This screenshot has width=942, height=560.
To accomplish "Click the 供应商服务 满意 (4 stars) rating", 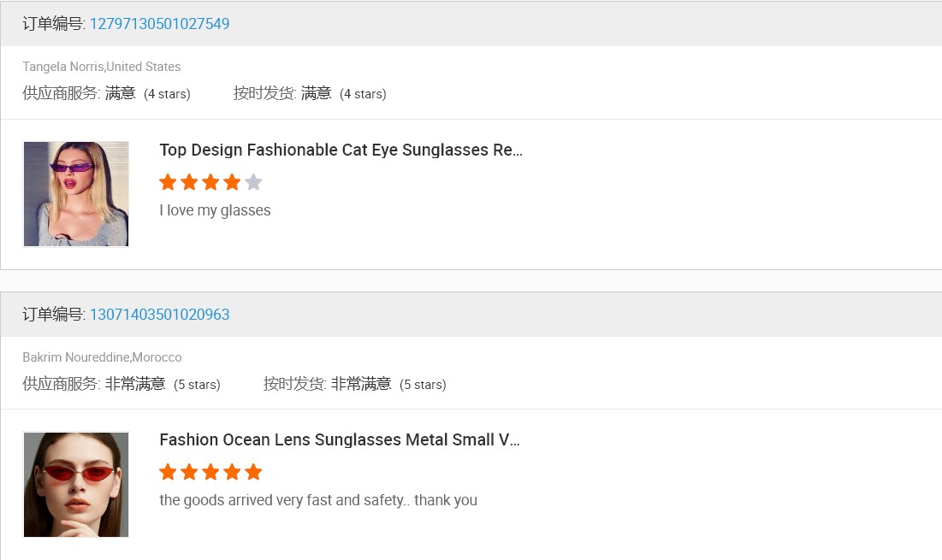I will [x=106, y=94].
